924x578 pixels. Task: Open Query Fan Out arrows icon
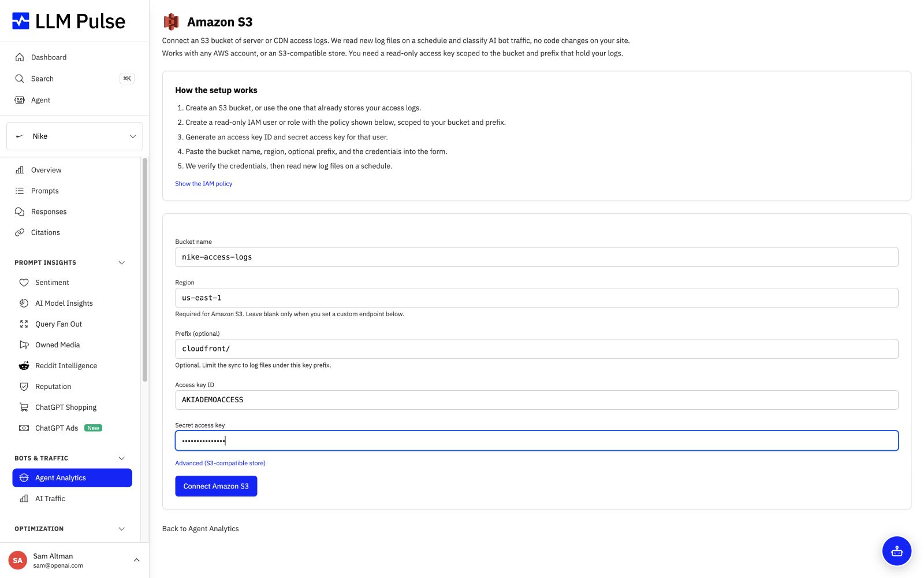(x=24, y=324)
